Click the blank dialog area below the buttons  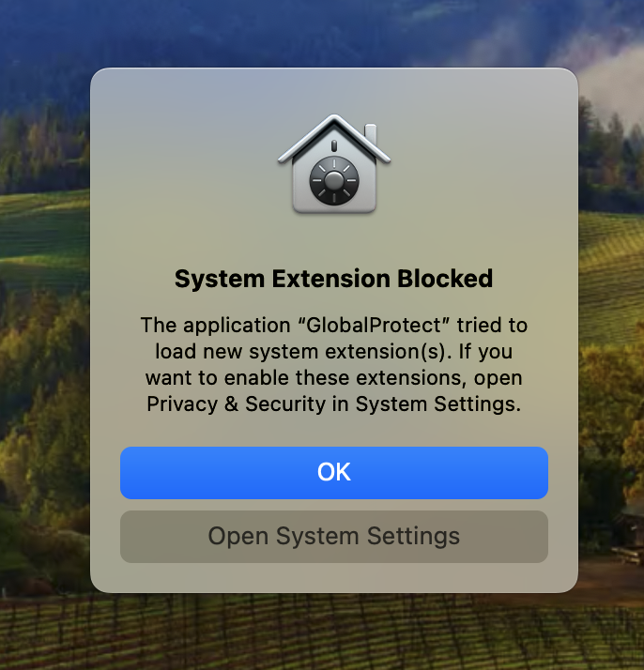(x=333, y=577)
